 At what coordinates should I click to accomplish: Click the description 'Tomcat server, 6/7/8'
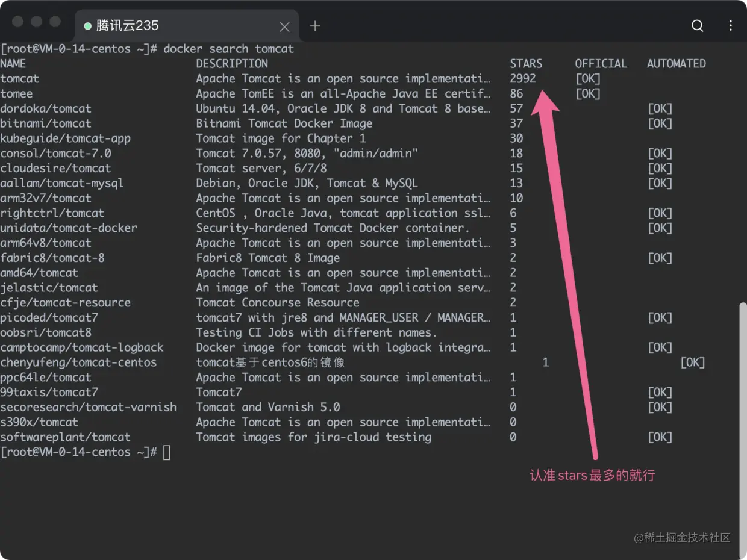click(x=261, y=169)
